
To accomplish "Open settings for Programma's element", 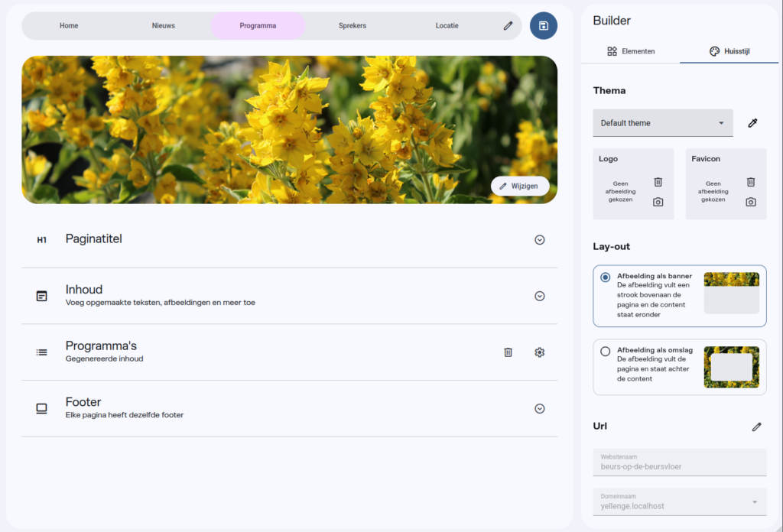I will 539,352.
